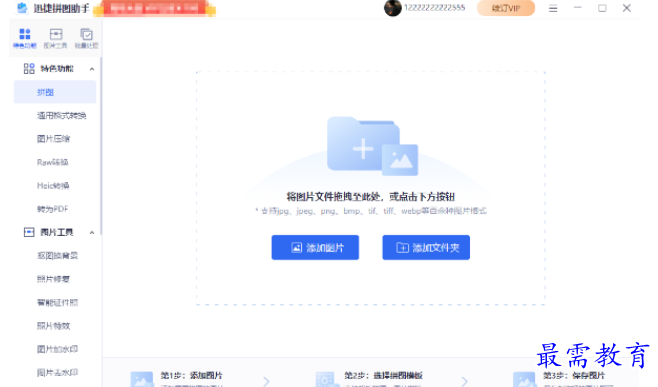Click the 图片工具 section icon in sidebar
Screen dimensions: 658x387
coord(29,232)
